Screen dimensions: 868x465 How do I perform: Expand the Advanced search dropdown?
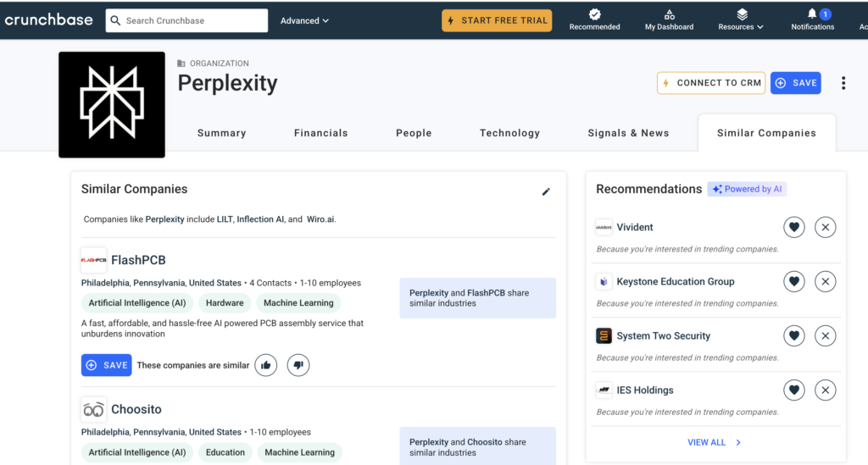pos(304,20)
